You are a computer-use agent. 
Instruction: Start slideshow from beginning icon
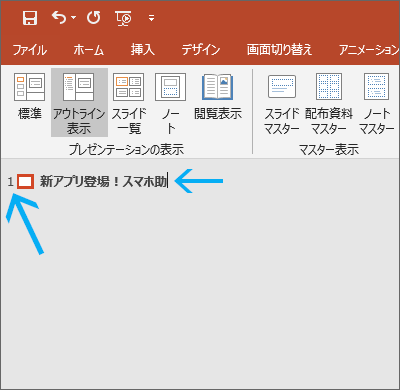[123, 18]
